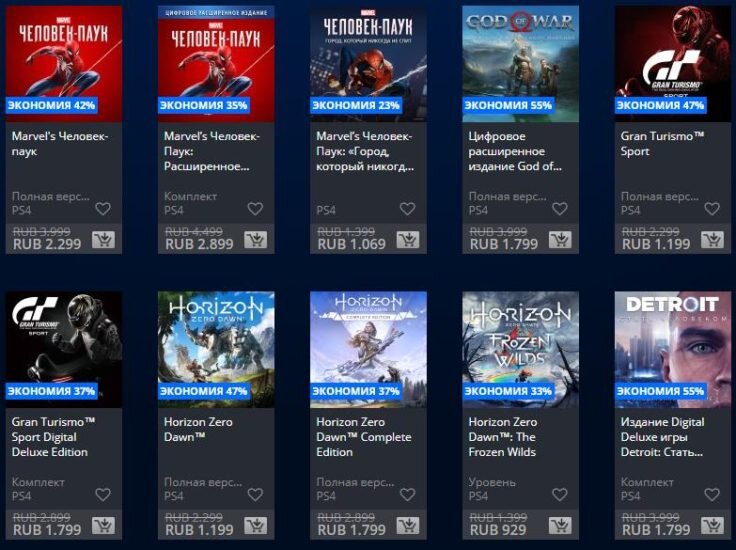
Task: Toggle wishlist heart on God of War card
Action: click(560, 209)
